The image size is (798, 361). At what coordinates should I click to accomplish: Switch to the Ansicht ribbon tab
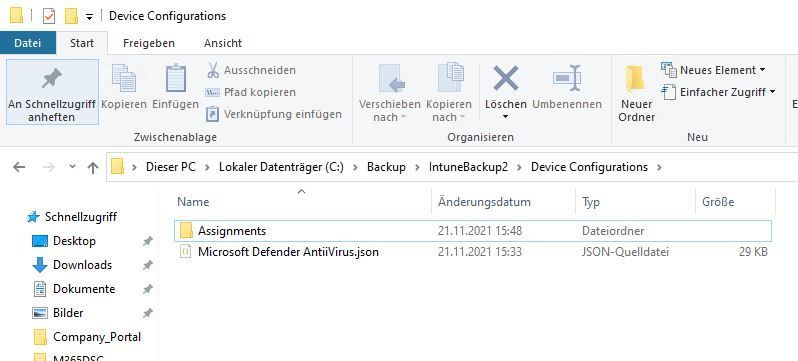223,43
